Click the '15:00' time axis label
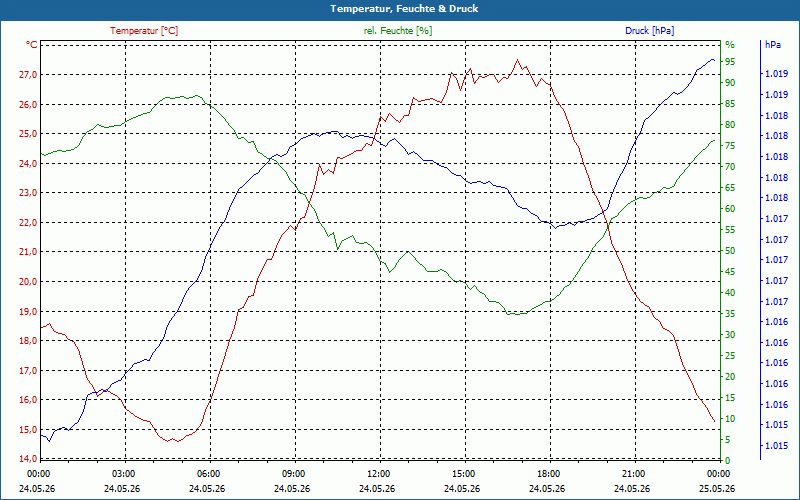The width and height of the screenshot is (800, 500). pos(463,474)
